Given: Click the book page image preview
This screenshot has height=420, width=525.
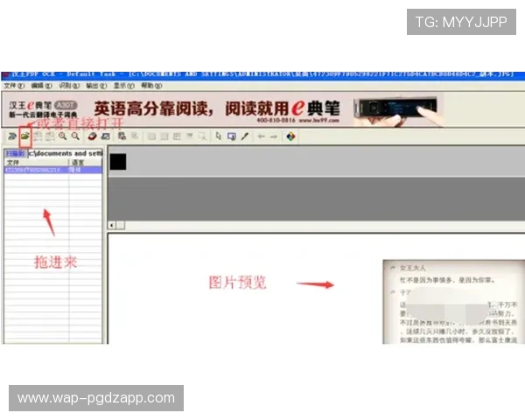Looking at the screenshot, I should point(453,301).
